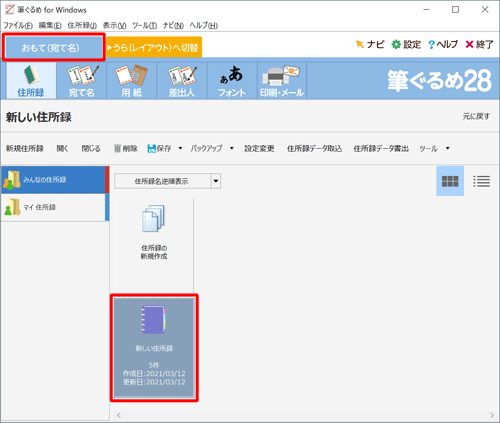Open the ナビ(N) menu
The width and height of the screenshot is (500, 423).
(173, 25)
